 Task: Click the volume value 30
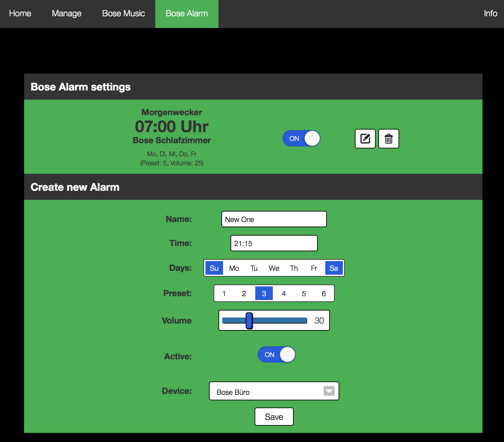pyautogui.click(x=319, y=321)
